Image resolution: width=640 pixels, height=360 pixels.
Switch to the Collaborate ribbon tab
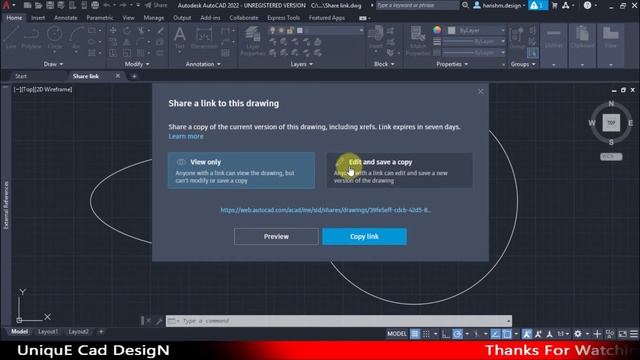244,18
